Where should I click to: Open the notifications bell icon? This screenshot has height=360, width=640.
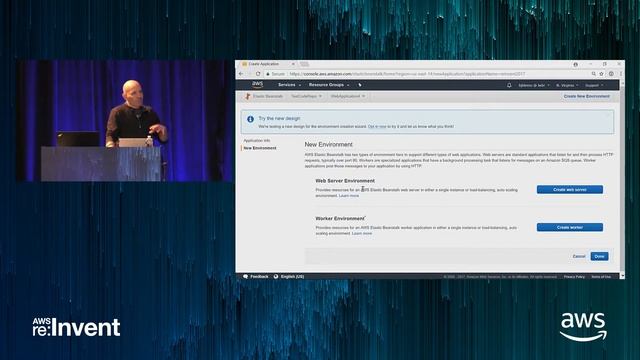pyautogui.click(x=509, y=85)
